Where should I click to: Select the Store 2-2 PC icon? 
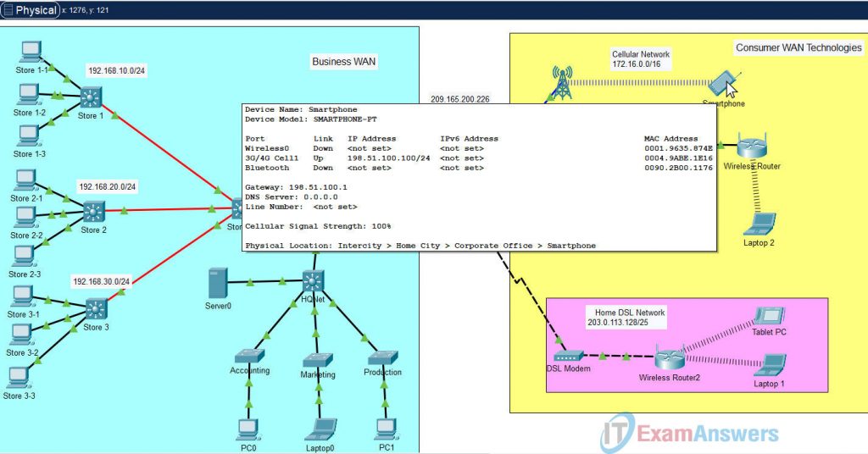(25, 218)
